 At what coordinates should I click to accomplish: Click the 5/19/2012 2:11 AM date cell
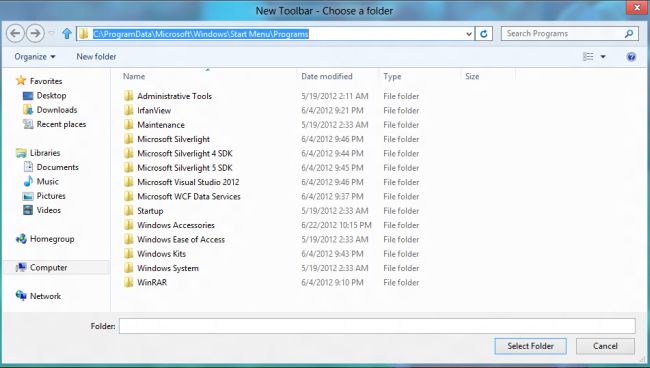tap(335, 96)
